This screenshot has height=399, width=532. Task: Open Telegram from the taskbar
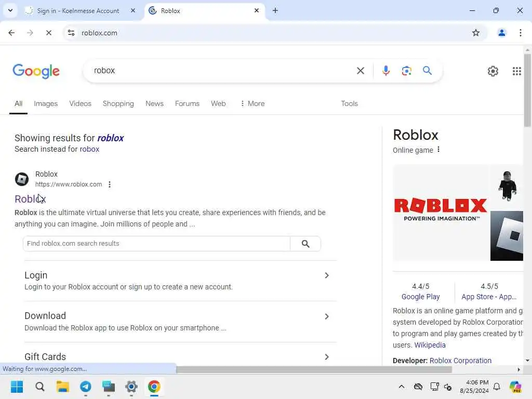[86, 387]
